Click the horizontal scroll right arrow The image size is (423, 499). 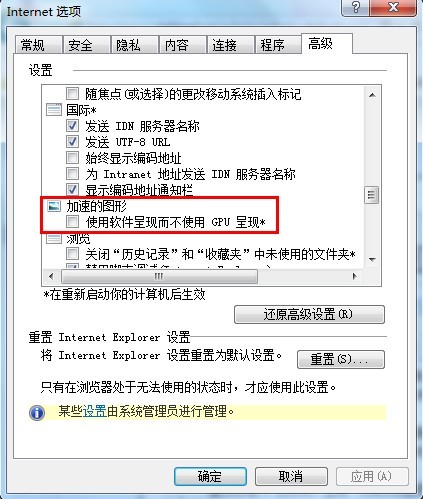(354, 276)
